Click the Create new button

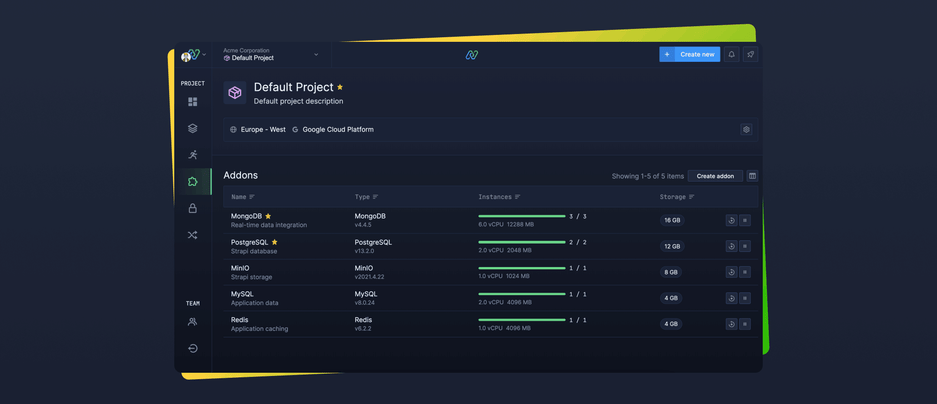(690, 54)
